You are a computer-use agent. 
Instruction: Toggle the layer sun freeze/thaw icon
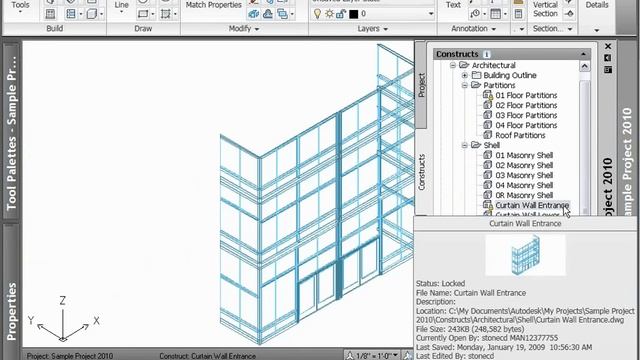point(329,14)
